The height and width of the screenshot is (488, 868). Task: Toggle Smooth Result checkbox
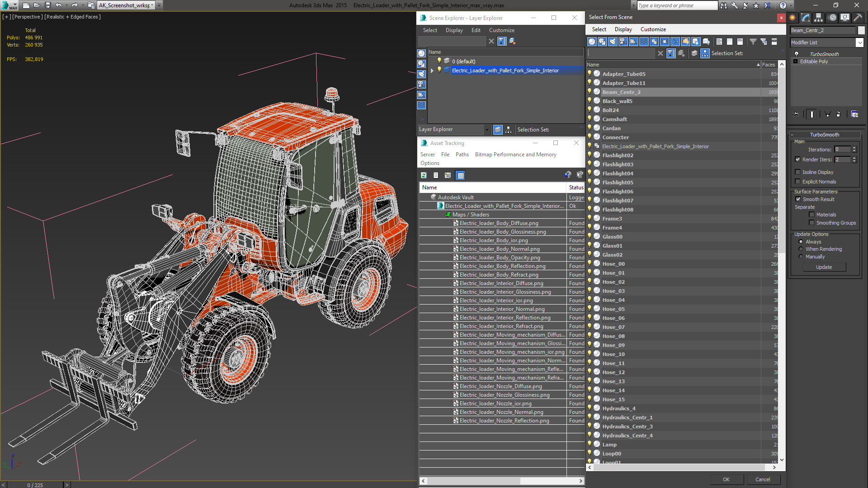tap(798, 199)
